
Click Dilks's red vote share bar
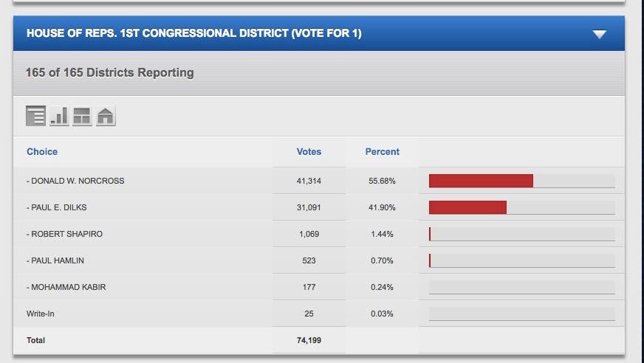tap(467, 207)
